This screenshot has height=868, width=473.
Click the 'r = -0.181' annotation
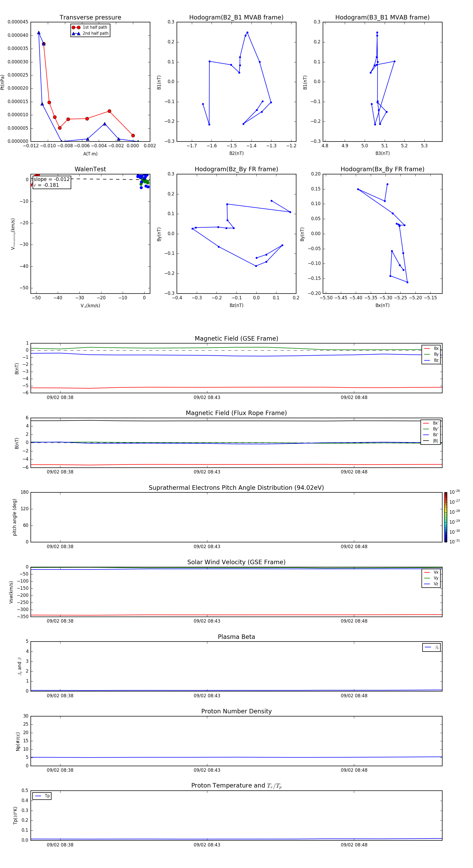pos(47,185)
